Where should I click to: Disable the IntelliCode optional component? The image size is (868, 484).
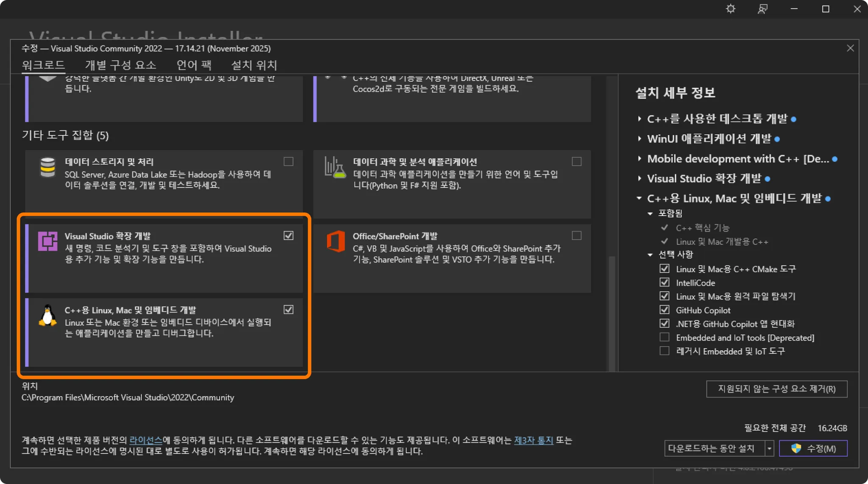coord(665,282)
